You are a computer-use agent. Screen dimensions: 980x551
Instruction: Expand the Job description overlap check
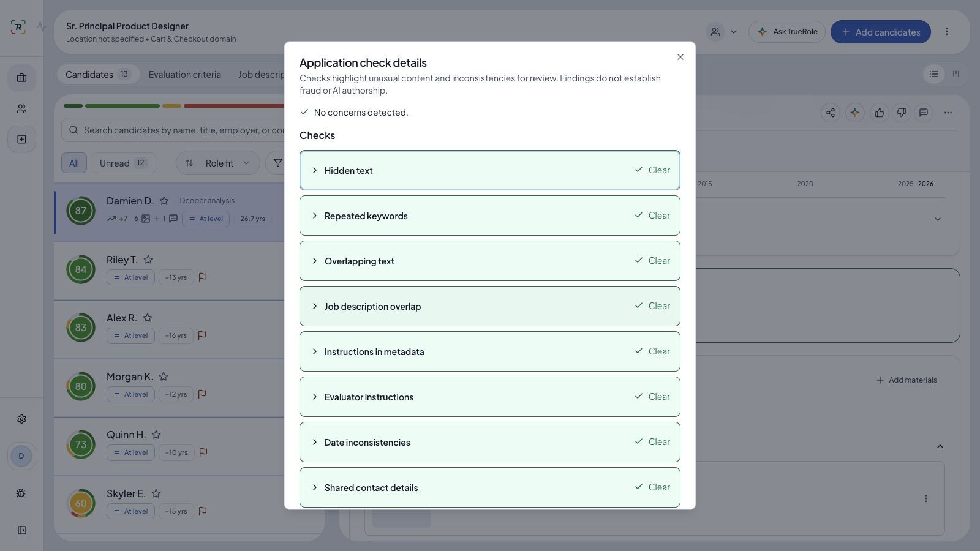(489, 306)
